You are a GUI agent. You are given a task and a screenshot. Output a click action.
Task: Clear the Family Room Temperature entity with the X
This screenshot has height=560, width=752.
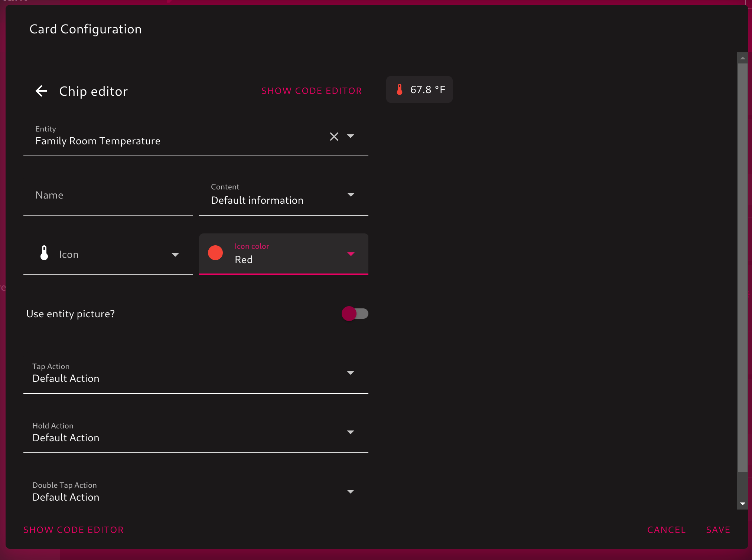(x=334, y=137)
